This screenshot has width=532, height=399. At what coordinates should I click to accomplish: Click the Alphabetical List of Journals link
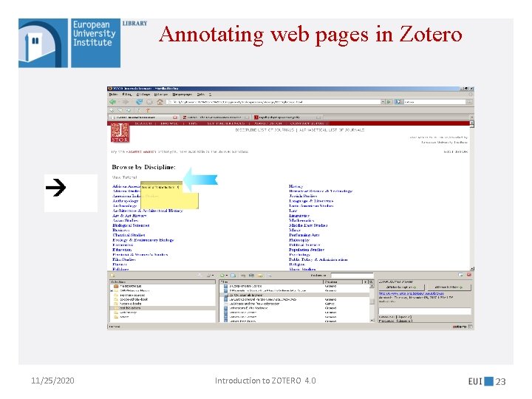tap(332, 130)
